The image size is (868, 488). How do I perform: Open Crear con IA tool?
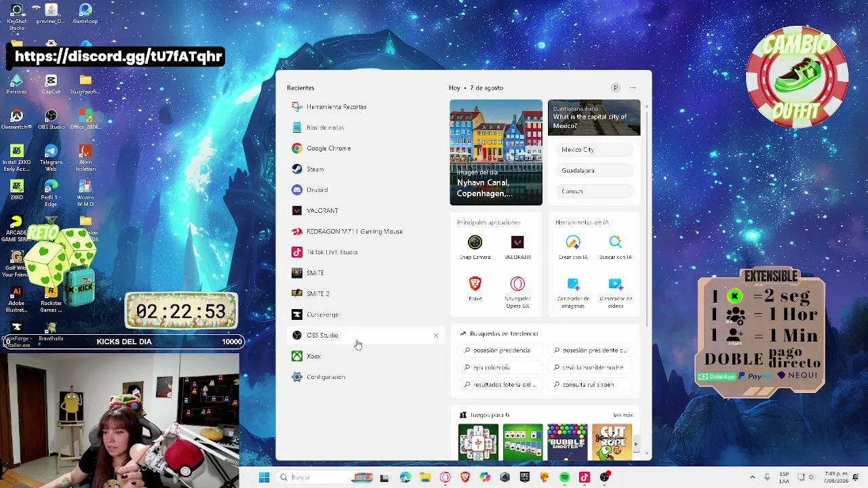[x=573, y=247]
